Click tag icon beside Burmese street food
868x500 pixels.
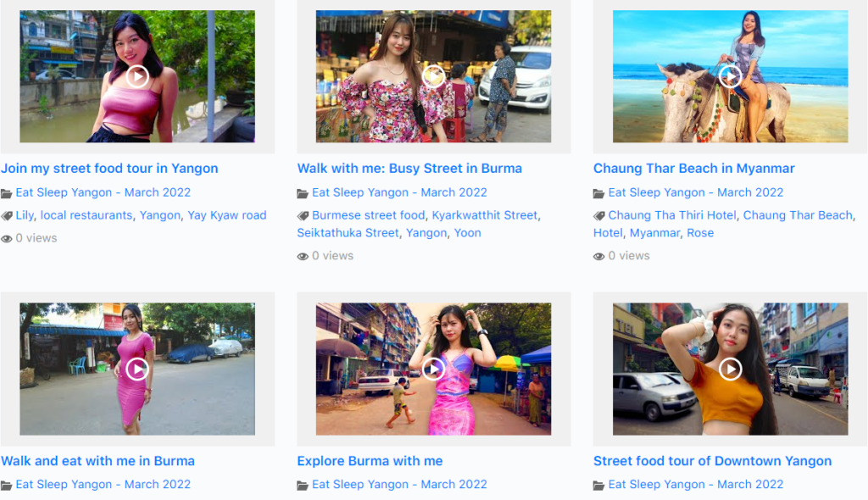click(303, 216)
